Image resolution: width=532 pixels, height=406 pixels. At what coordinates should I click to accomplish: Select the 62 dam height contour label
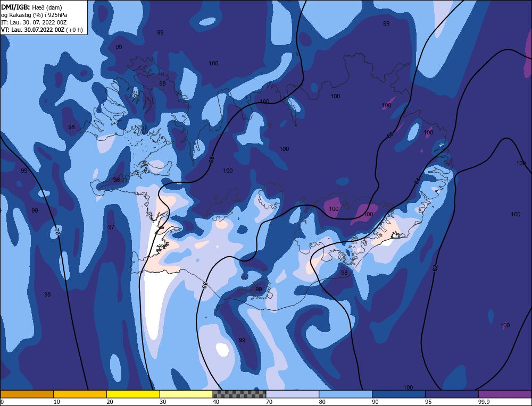click(x=435, y=268)
